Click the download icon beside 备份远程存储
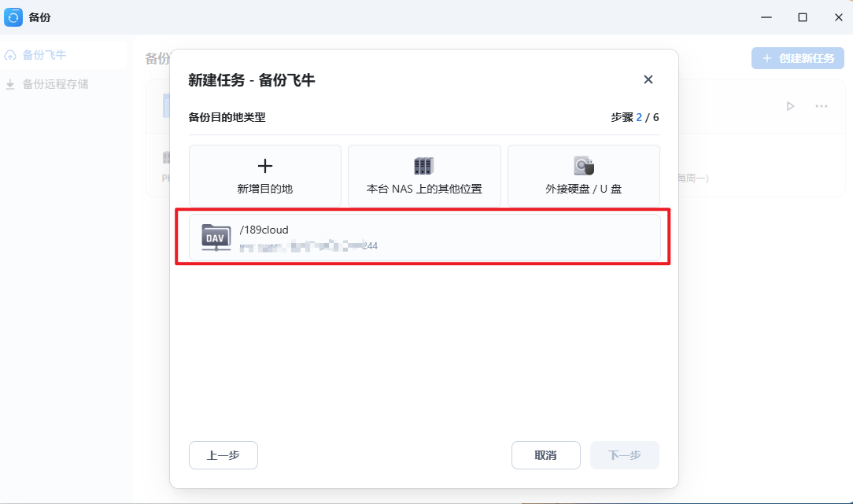The image size is (853, 504). point(10,84)
